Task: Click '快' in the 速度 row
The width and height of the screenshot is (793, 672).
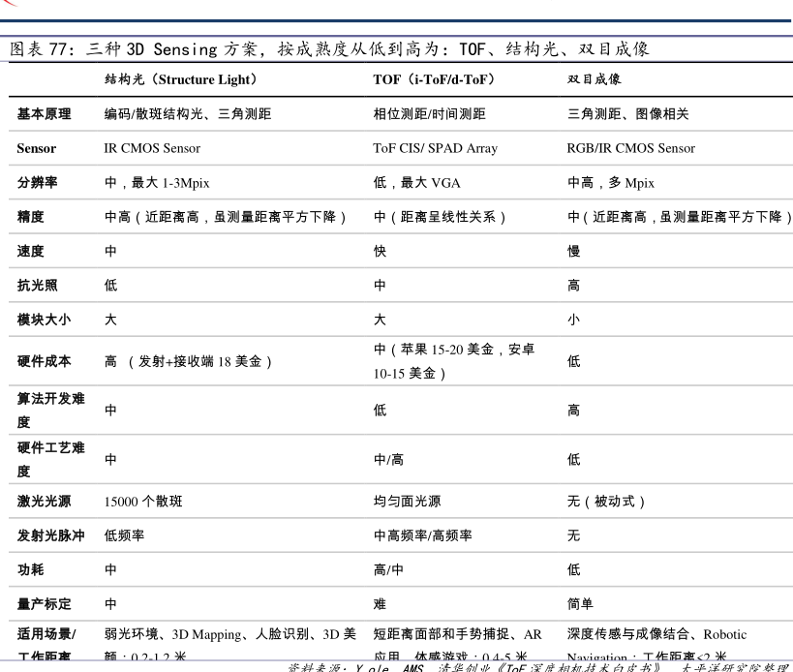Action: click(380, 251)
